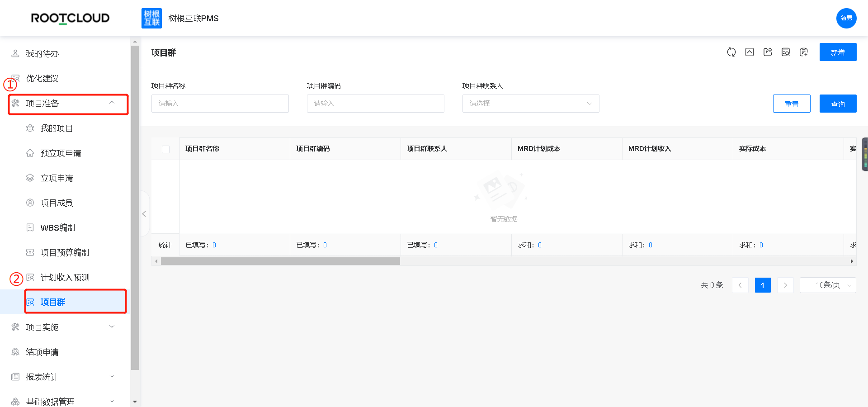The width and height of the screenshot is (868, 407).
Task: Click the sidebar scroll down arrow
Action: [135, 402]
